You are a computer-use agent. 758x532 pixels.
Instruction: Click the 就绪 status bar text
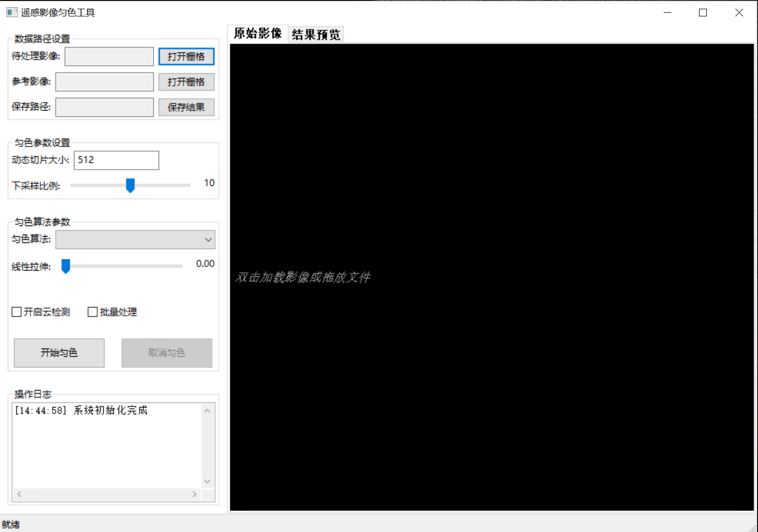click(x=11, y=524)
